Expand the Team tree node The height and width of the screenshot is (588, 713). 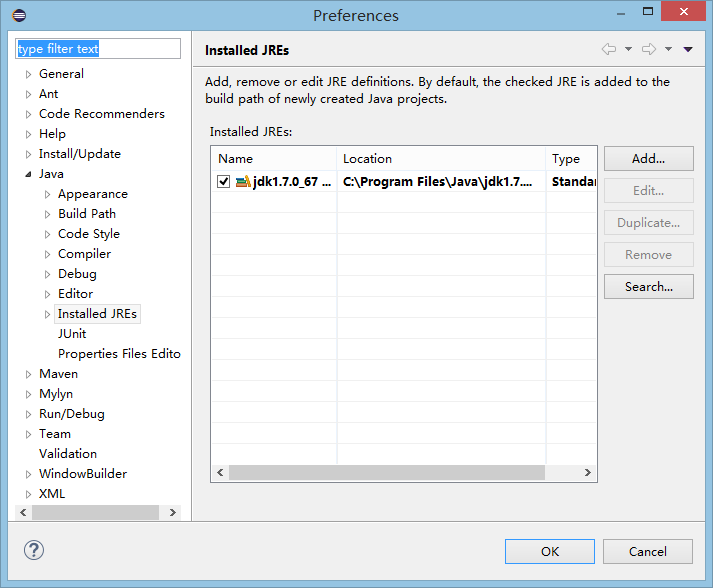(x=28, y=434)
